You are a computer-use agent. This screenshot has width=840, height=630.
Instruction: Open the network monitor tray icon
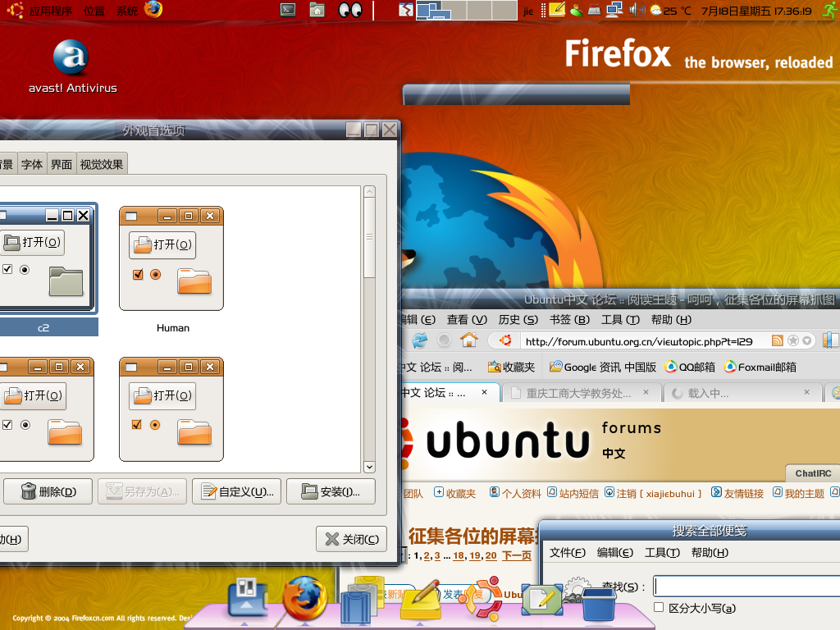point(614,10)
